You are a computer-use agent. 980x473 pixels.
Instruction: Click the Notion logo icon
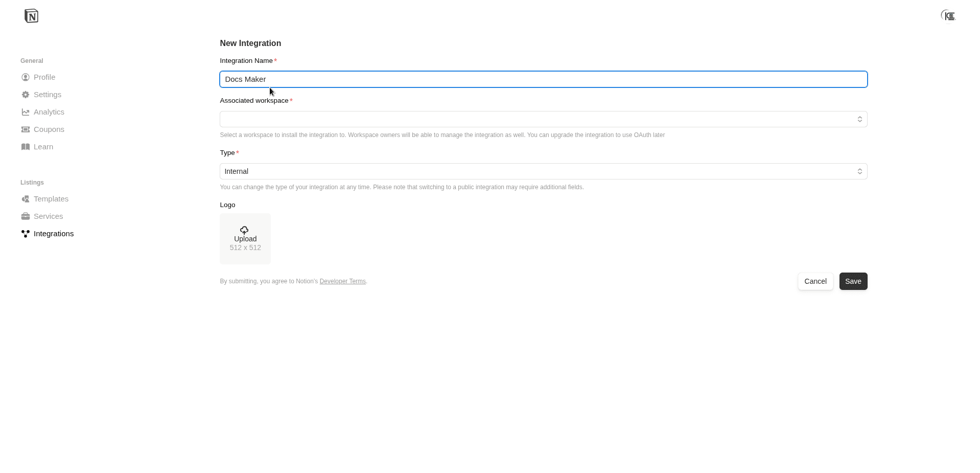[x=31, y=16]
